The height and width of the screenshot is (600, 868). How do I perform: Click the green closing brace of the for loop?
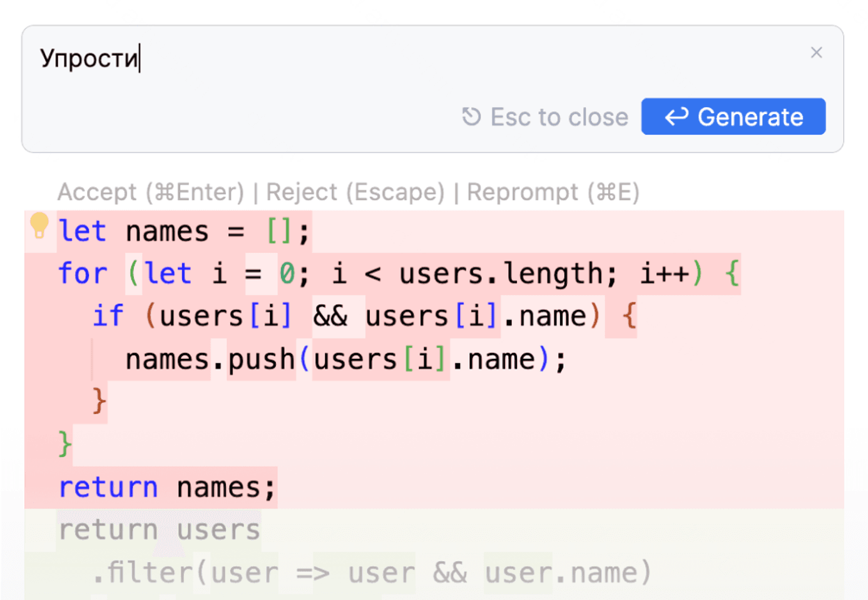(65, 444)
